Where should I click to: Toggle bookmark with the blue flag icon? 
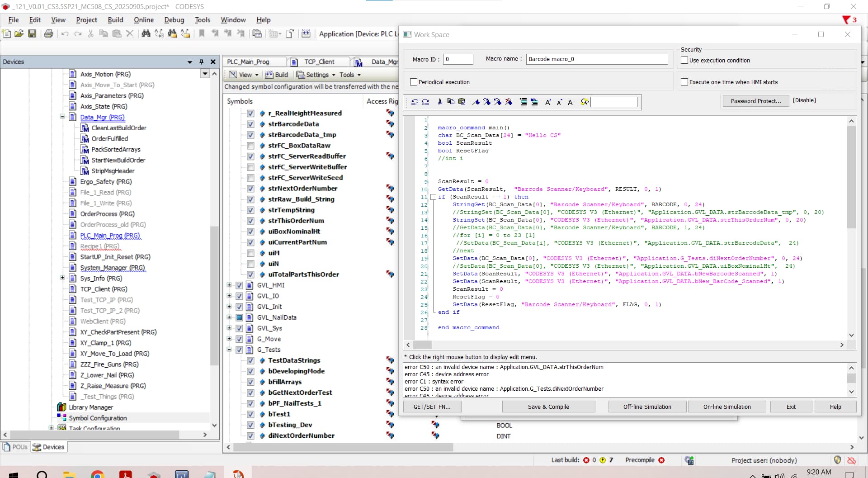click(x=476, y=102)
